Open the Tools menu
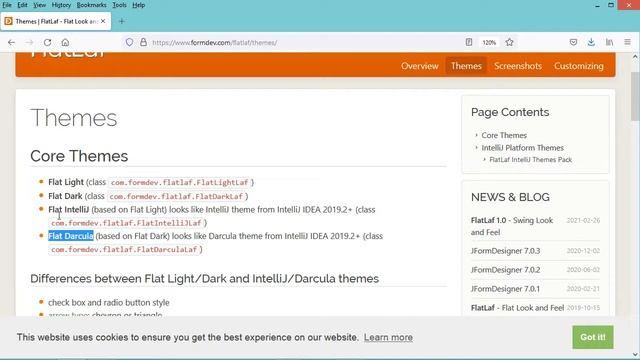Viewport: 640px width, 360px height. tap(119, 5)
